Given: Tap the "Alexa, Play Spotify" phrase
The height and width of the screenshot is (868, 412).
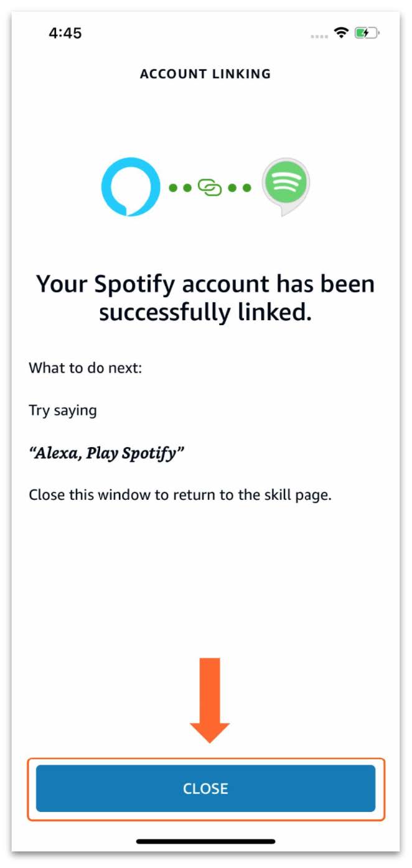Looking at the screenshot, I should 106,453.
